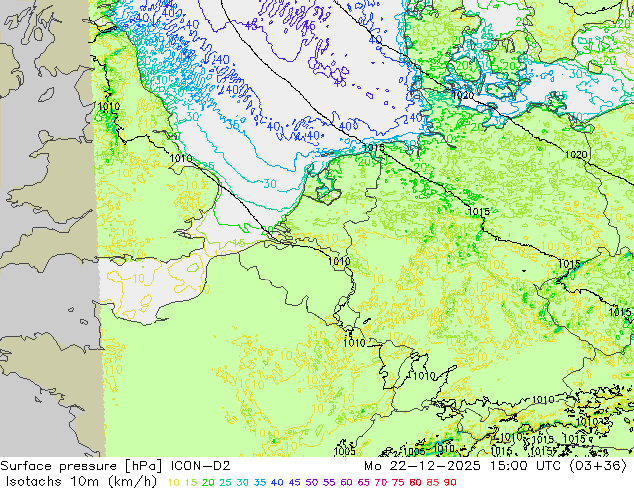Click the cyan "30" legend value
634x490 pixels.
[242, 482]
